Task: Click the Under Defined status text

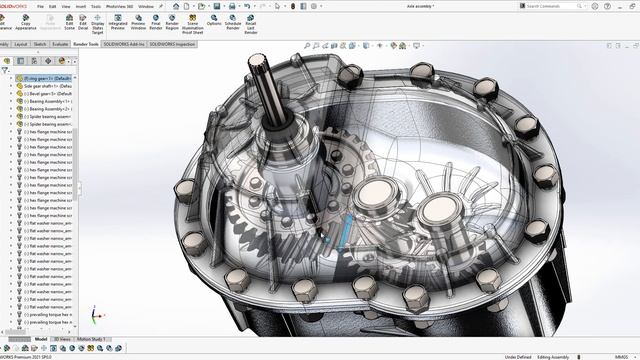Action: [x=518, y=357]
